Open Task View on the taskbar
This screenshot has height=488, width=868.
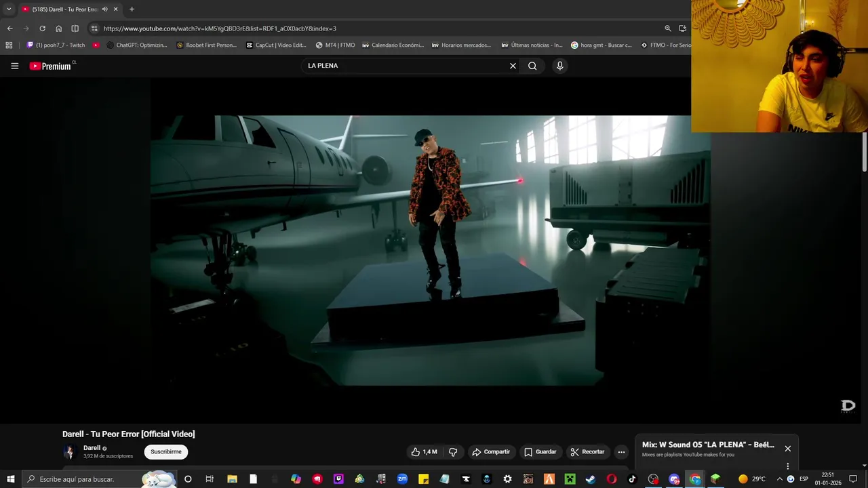tap(210, 479)
